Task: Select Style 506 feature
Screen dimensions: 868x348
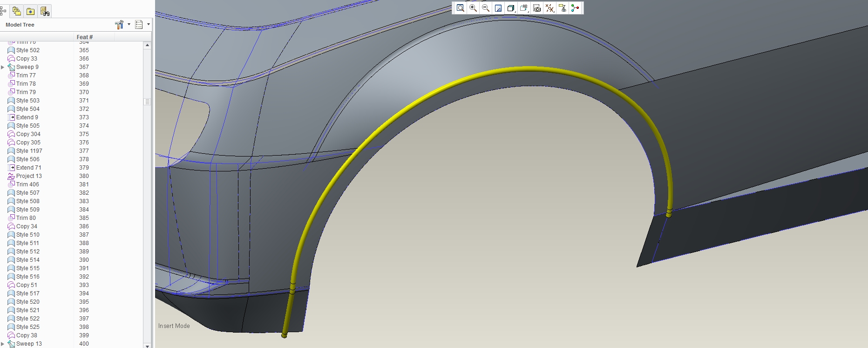Action: click(x=28, y=159)
